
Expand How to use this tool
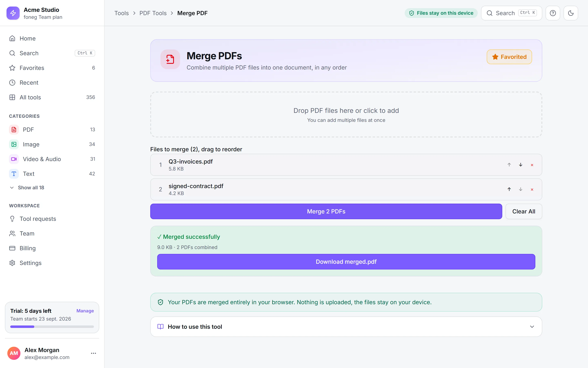click(x=346, y=327)
